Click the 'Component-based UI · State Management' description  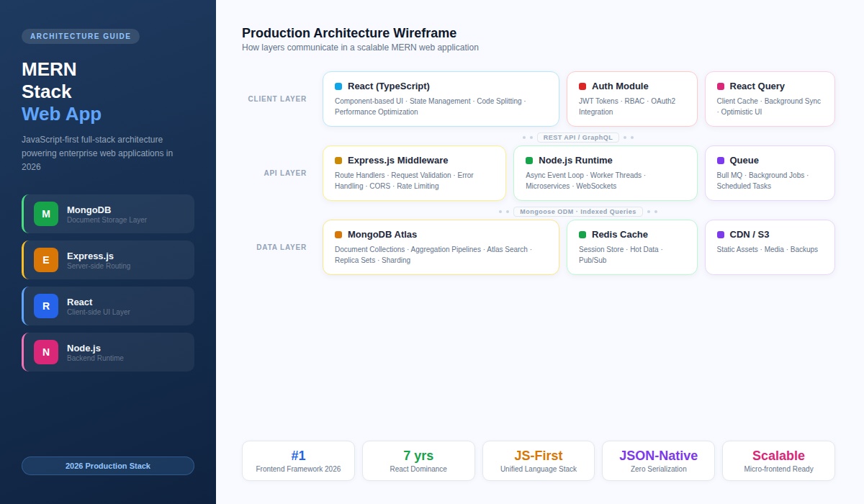pyautogui.click(x=431, y=107)
